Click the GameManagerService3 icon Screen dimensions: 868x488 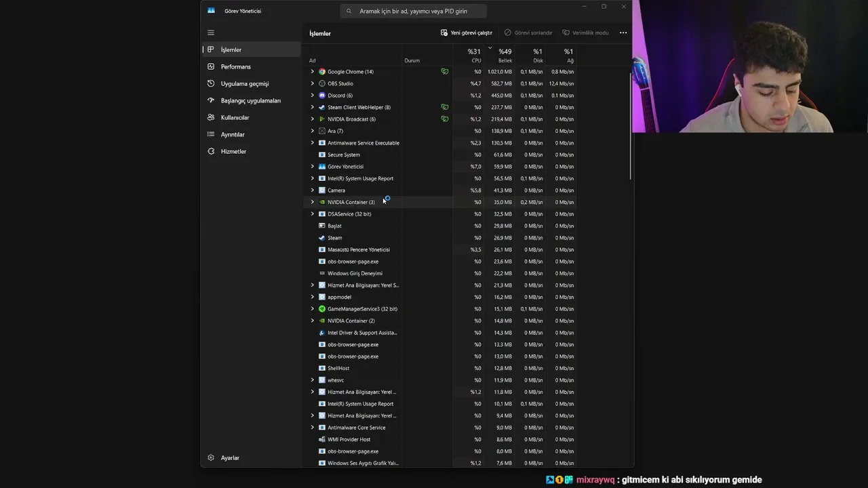point(322,309)
